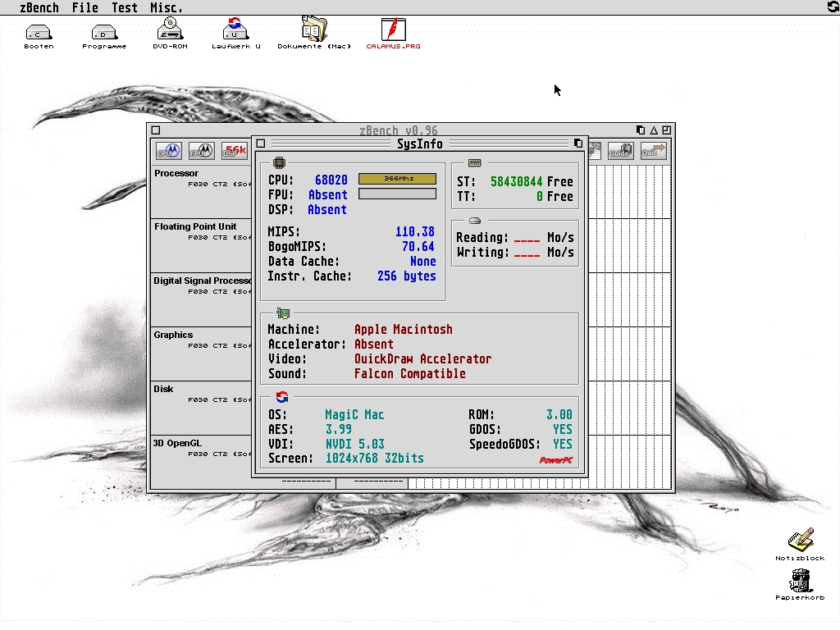Select the DVD-ROM desktop icon
This screenshot has height=630, width=840.
(170, 31)
